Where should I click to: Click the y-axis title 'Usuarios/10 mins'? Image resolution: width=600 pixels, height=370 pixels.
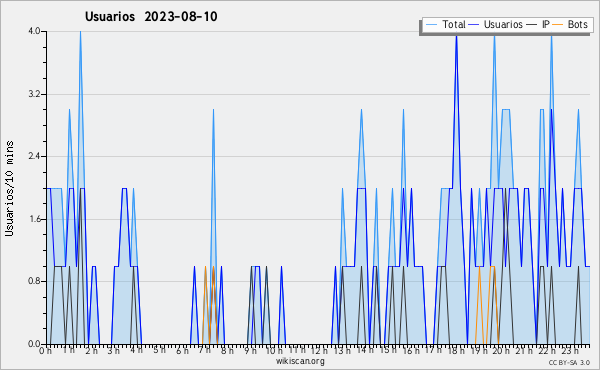10,189
